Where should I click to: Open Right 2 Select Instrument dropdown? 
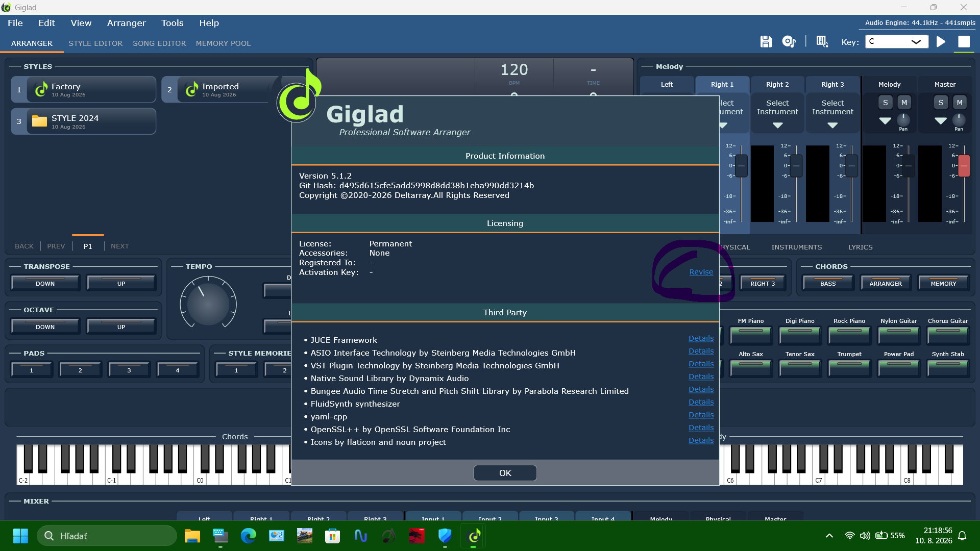point(777,113)
